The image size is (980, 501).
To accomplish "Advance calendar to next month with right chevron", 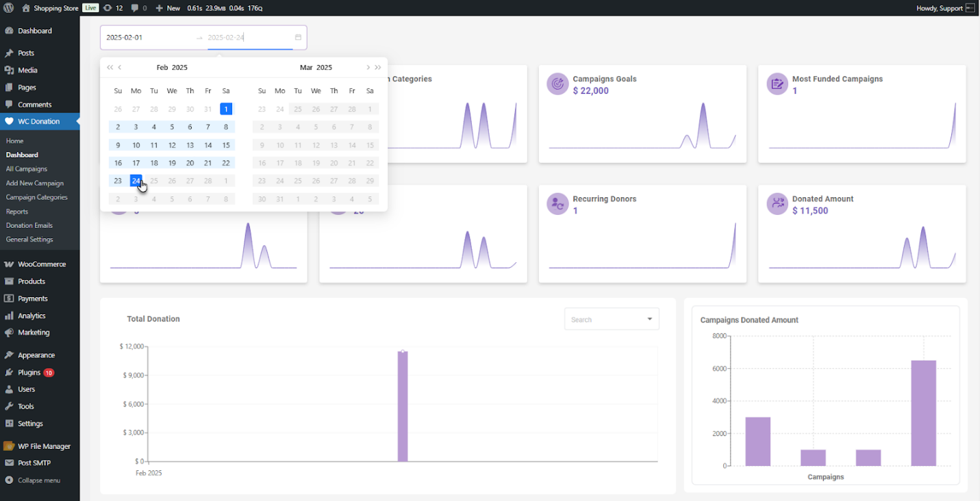I will [x=368, y=67].
